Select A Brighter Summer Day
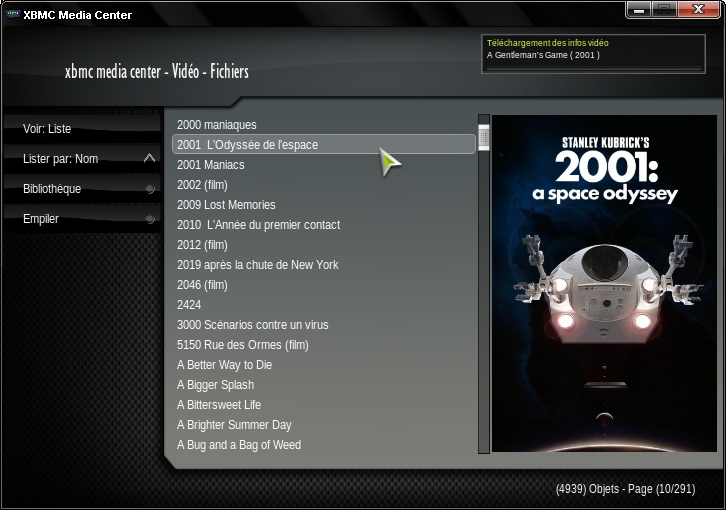This screenshot has height=510, width=726. click(324, 425)
